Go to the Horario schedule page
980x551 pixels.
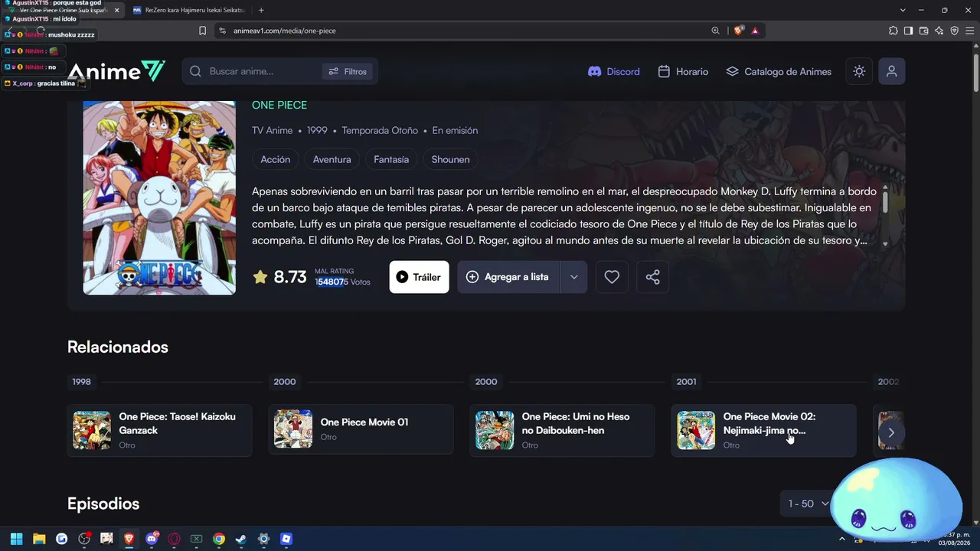pyautogui.click(x=683, y=71)
